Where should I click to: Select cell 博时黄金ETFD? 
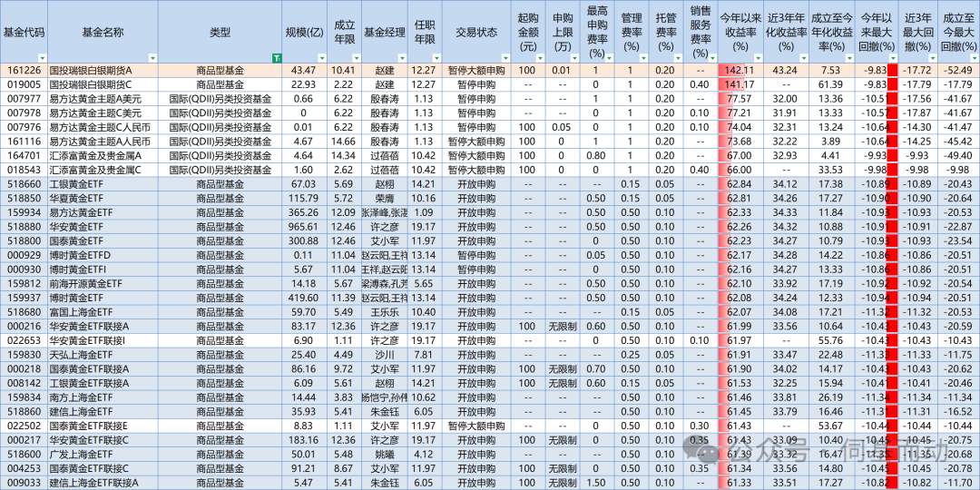(103, 255)
